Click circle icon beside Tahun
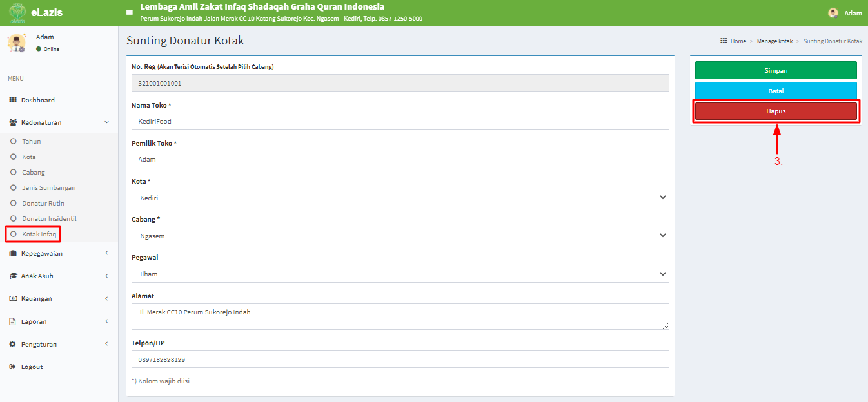868x402 pixels. 14,141
